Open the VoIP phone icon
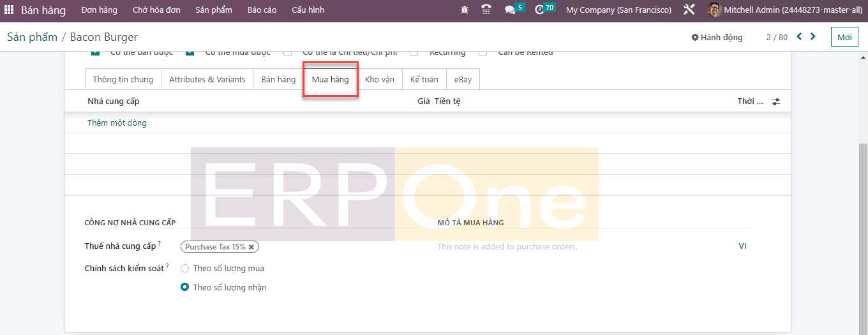 click(486, 10)
